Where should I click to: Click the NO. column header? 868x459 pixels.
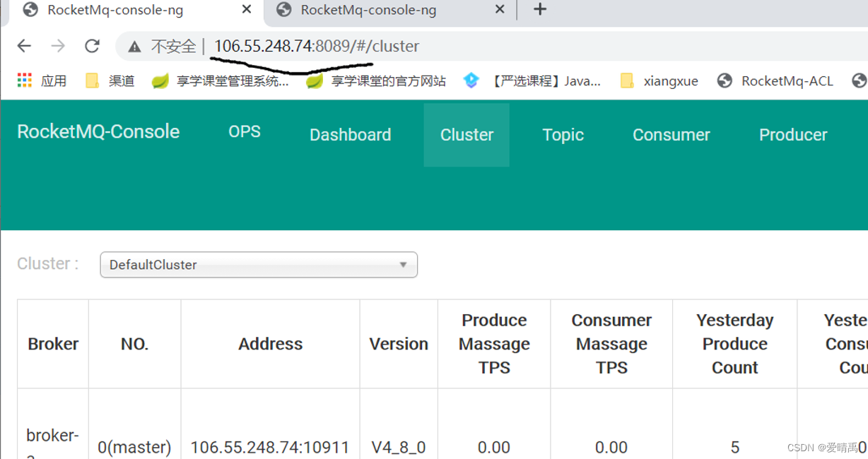134,344
